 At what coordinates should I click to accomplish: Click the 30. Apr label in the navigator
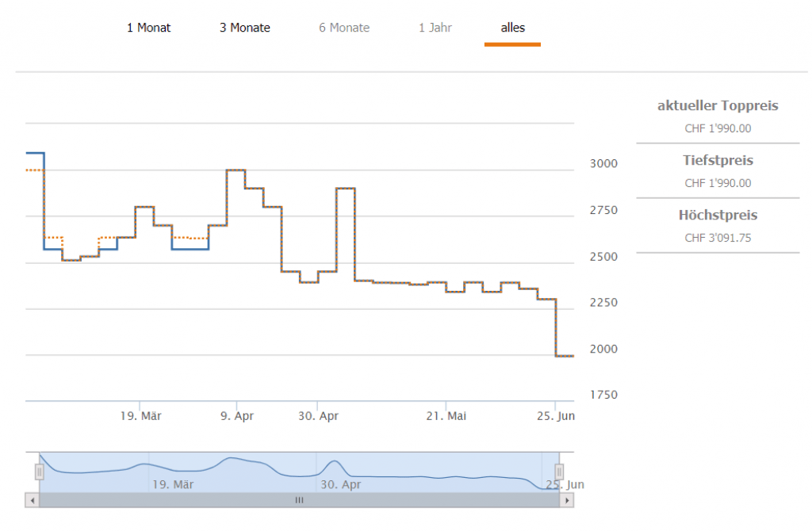coord(340,484)
